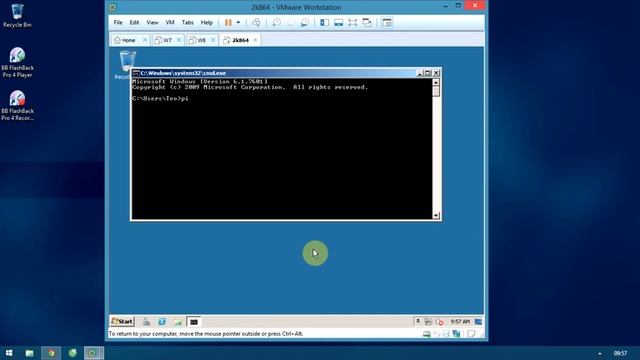Click the cmd.exe window title text
Image resolution: width=640 pixels, height=360 pixels.
(x=183, y=73)
